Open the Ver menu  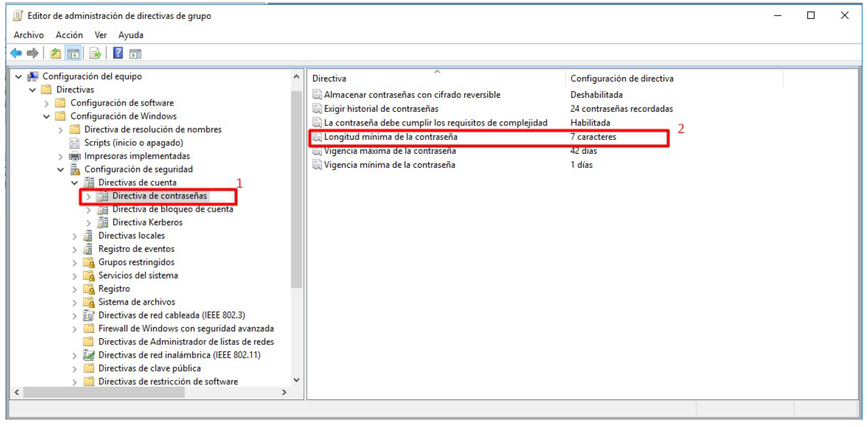pyautogui.click(x=100, y=35)
